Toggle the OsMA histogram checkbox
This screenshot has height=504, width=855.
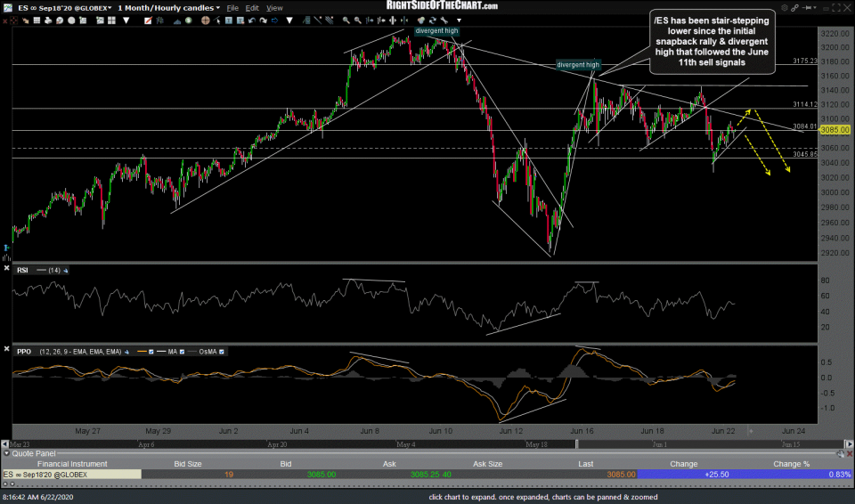tap(222, 352)
